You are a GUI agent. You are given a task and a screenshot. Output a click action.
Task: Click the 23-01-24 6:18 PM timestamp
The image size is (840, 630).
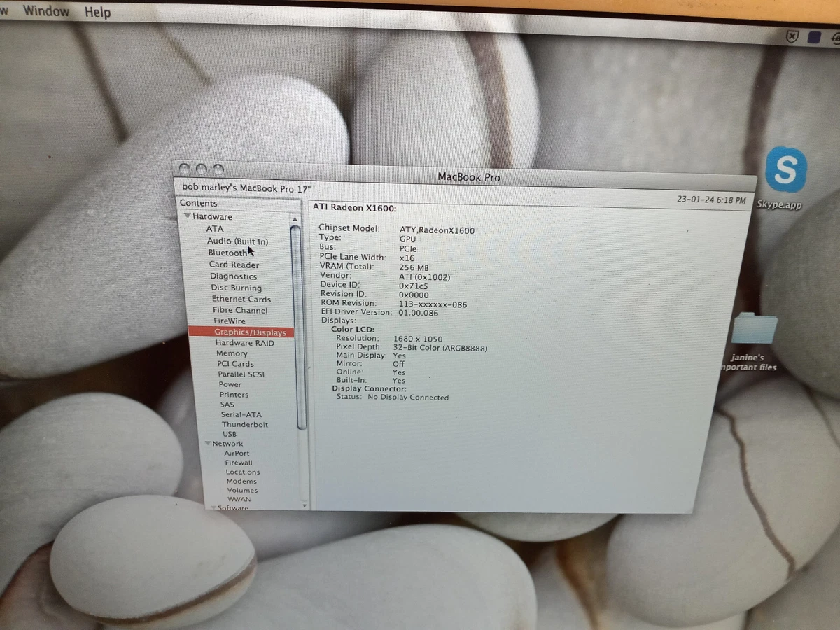coord(711,200)
